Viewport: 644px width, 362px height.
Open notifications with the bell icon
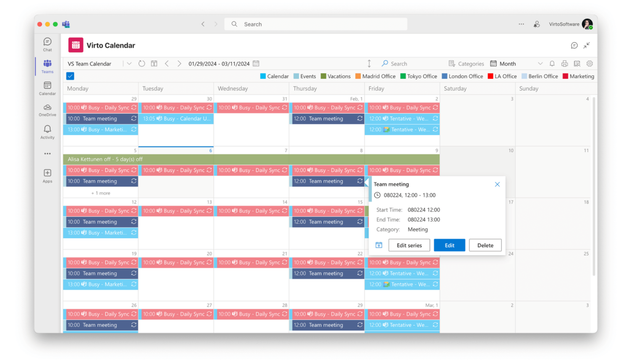tap(552, 63)
